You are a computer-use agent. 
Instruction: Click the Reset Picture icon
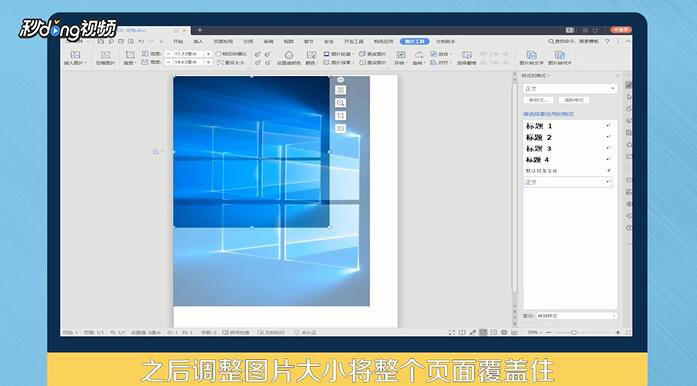[x=362, y=63]
